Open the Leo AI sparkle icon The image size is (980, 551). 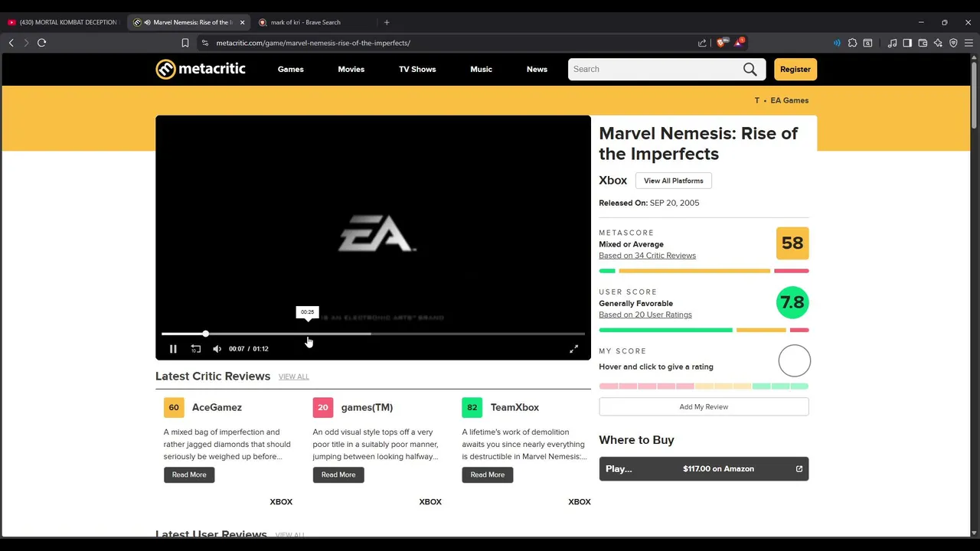click(x=938, y=43)
